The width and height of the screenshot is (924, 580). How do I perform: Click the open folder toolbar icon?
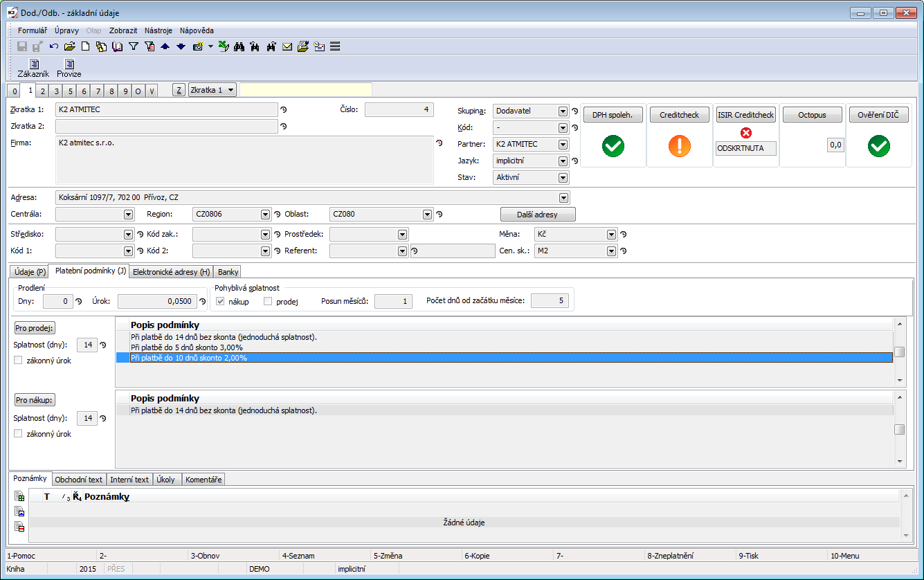coord(69,47)
